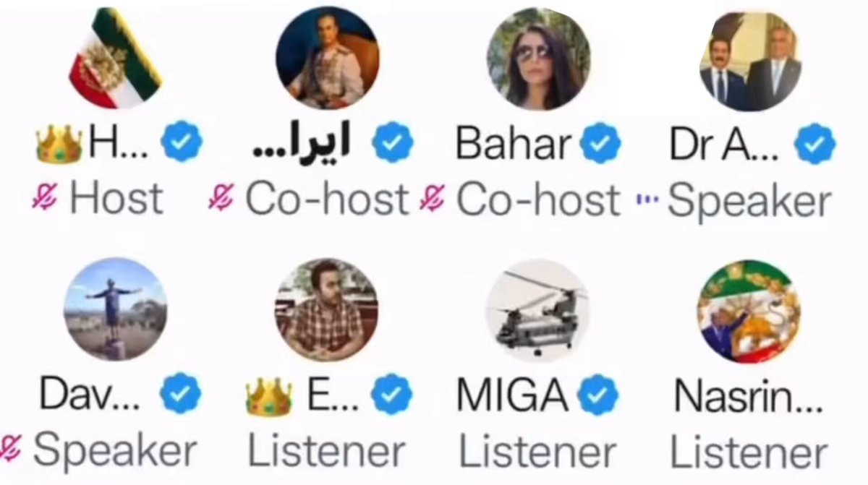The width and height of the screenshot is (868, 485).
Task: Click the checkered-shirt listener's avatar
Action: (x=326, y=311)
